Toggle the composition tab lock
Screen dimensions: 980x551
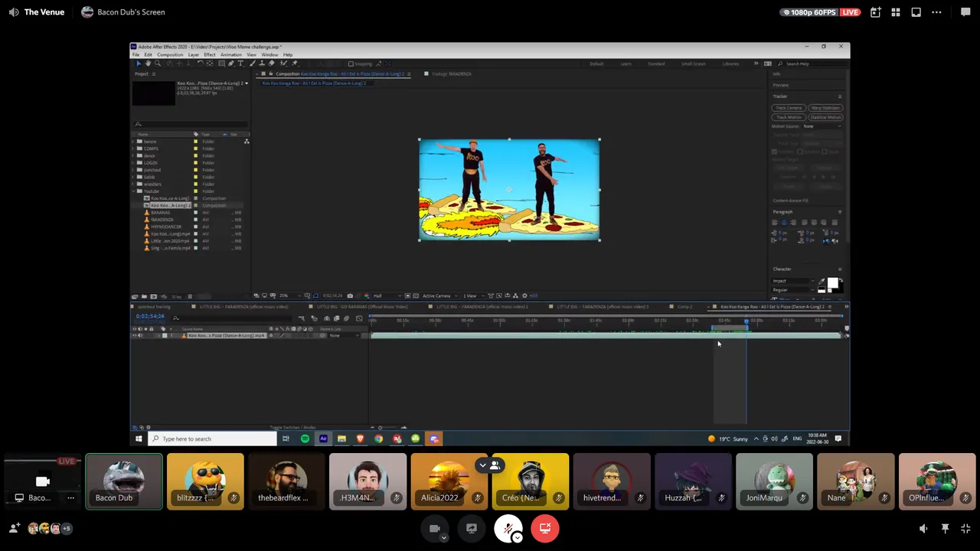click(x=271, y=73)
